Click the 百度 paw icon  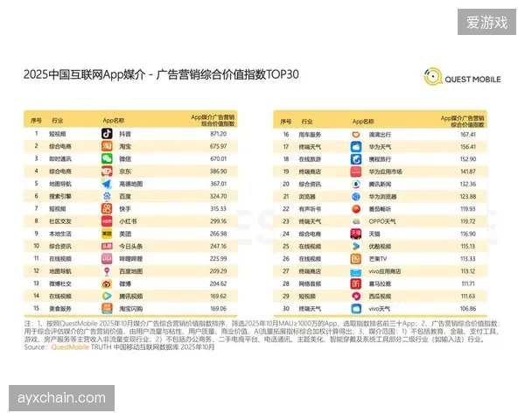pos(107,196)
